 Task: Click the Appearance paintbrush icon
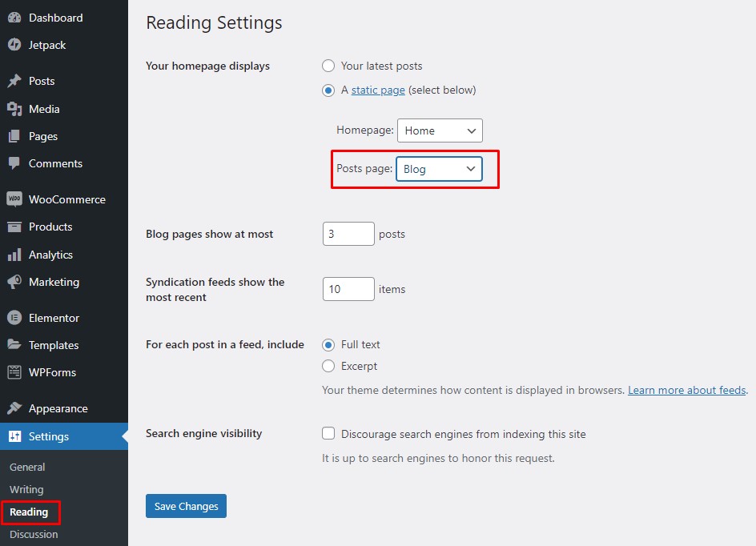(x=14, y=408)
